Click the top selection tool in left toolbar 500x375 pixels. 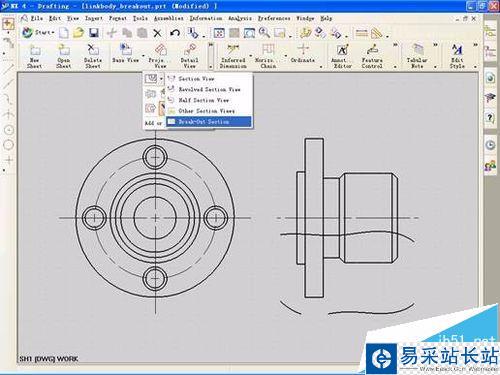[8, 24]
